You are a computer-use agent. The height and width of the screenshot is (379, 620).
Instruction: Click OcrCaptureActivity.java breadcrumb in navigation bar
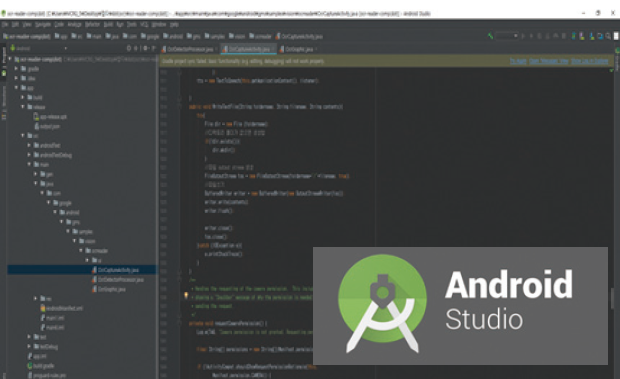coord(299,36)
